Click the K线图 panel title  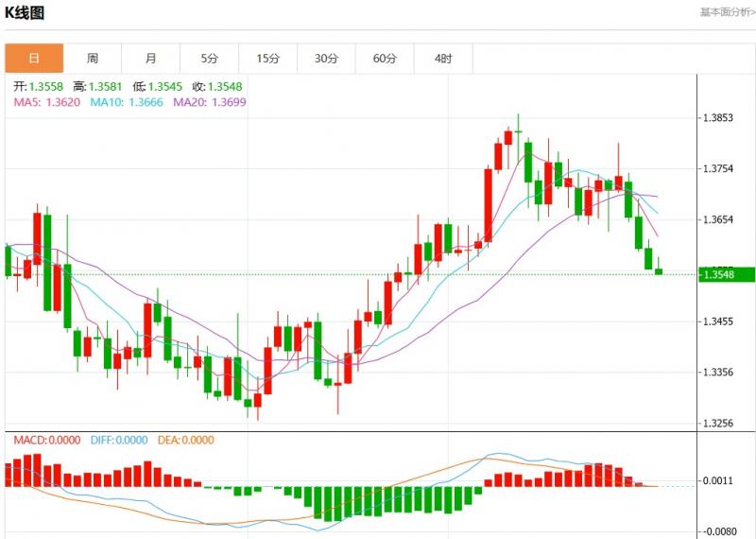pos(25,13)
